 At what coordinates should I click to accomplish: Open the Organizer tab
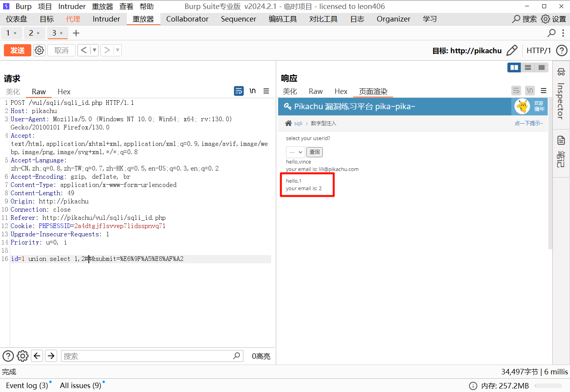[394, 19]
